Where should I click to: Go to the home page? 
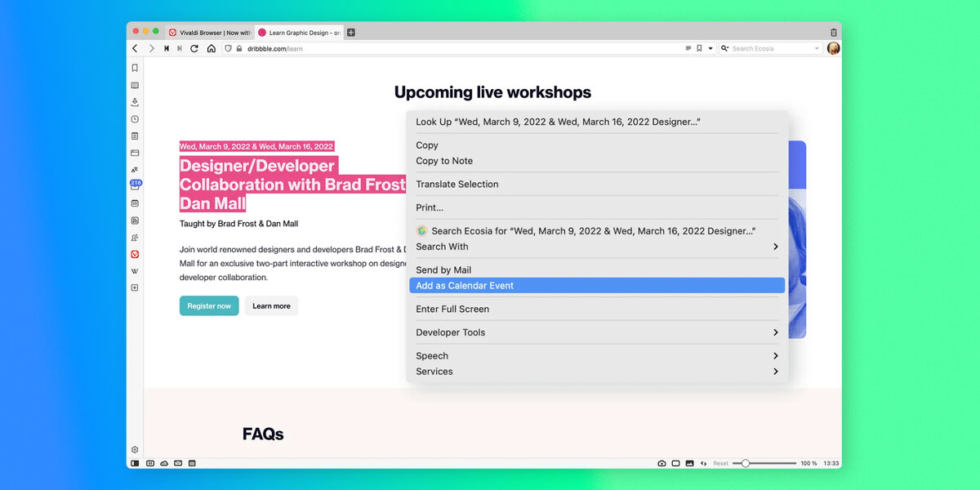click(212, 49)
